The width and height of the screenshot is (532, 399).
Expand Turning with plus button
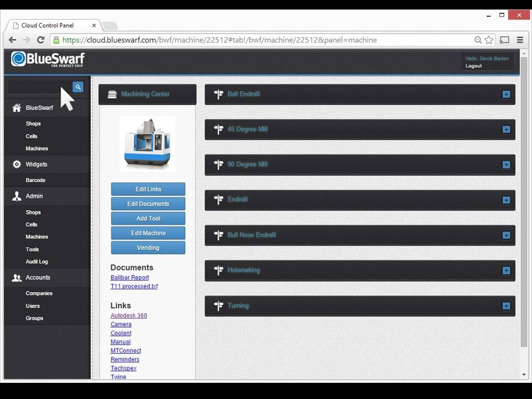[506, 306]
